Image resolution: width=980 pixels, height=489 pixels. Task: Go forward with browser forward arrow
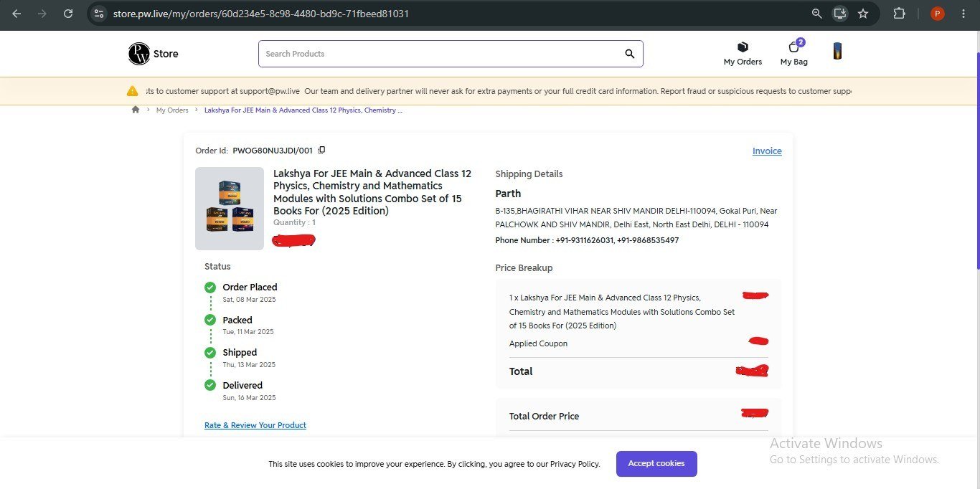pos(42,14)
